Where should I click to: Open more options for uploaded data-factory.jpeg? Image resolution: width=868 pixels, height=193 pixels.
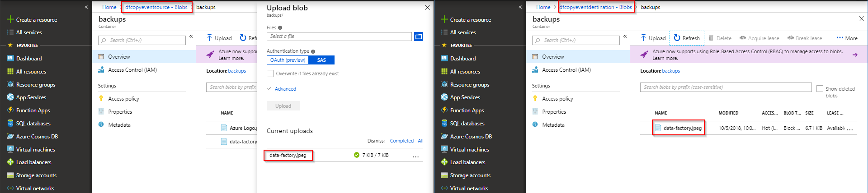[x=415, y=156]
